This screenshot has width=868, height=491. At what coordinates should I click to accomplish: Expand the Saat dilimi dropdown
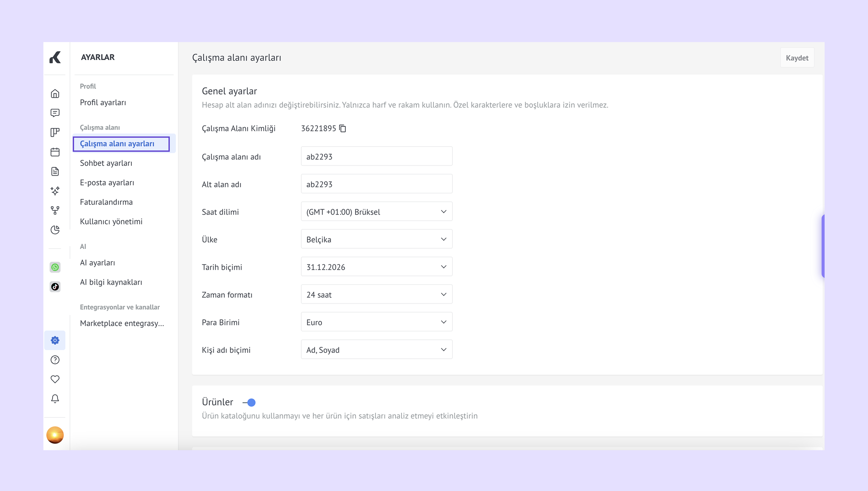pos(376,212)
